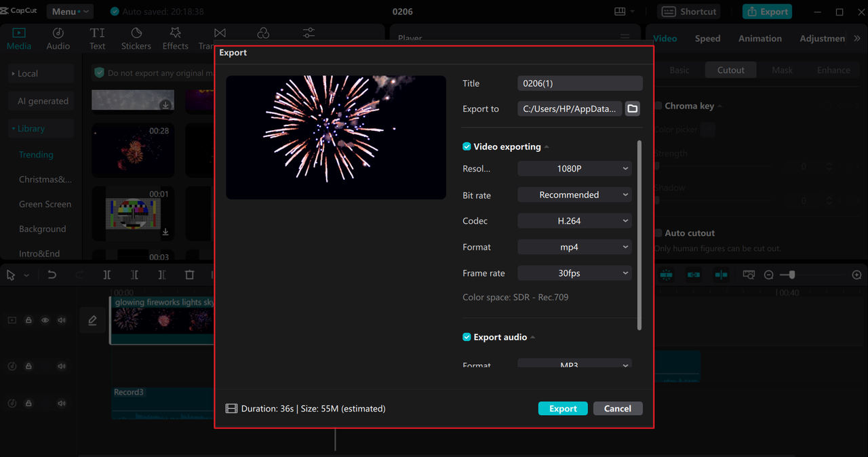Click the Title field containing 0206(1)
868x457 pixels.
pyautogui.click(x=580, y=83)
